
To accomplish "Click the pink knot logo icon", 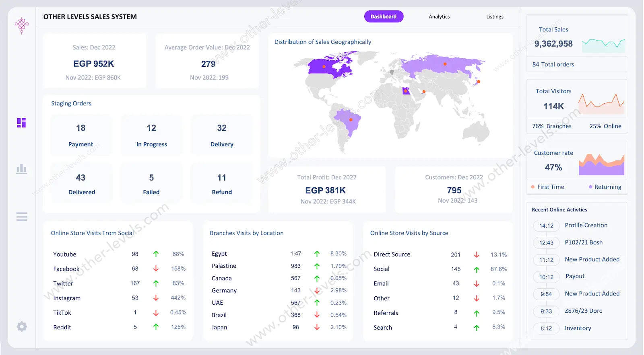I will click(x=22, y=25).
